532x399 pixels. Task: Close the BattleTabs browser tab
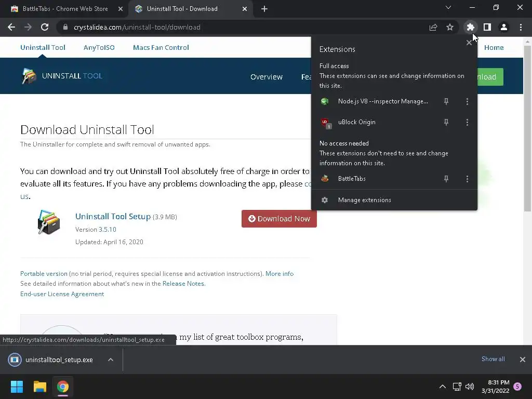pyautogui.click(x=121, y=9)
